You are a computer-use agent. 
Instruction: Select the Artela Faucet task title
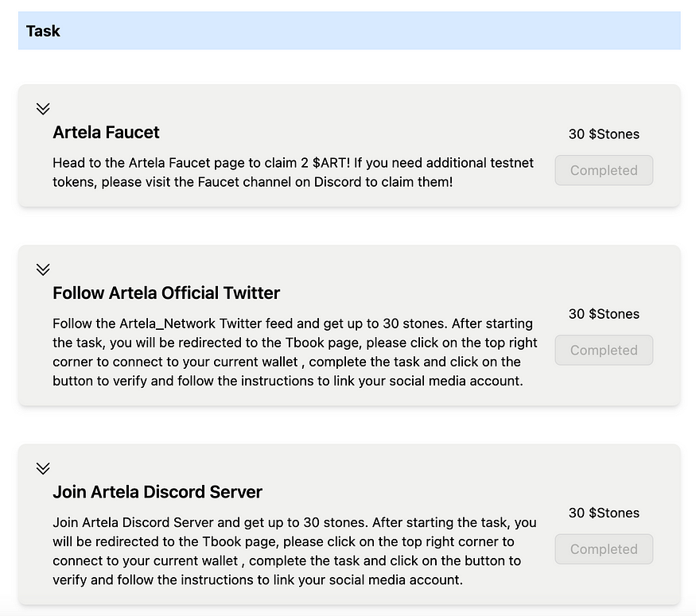pos(106,133)
